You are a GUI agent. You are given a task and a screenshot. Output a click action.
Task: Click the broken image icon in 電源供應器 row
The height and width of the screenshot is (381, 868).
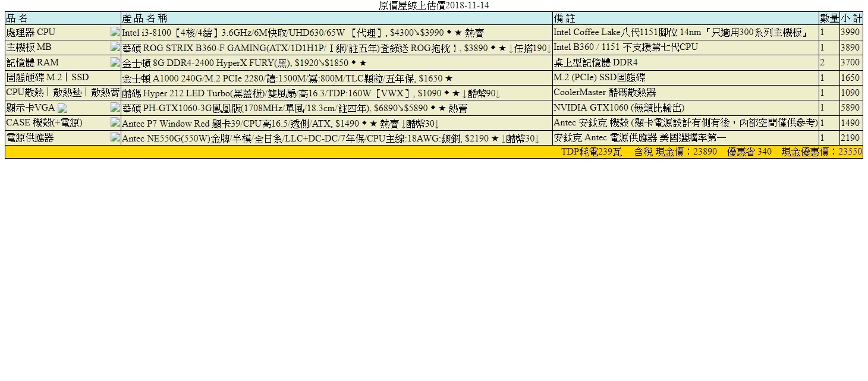115,137
